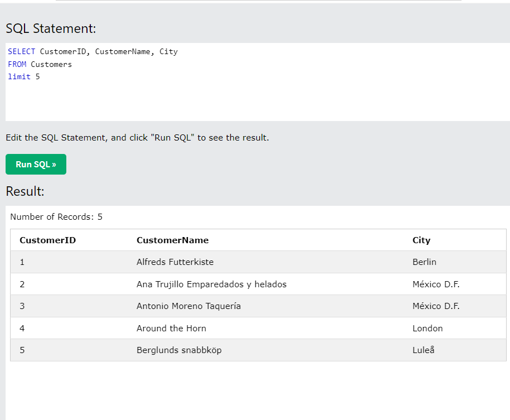Click the SQL Statement heading

51,28
